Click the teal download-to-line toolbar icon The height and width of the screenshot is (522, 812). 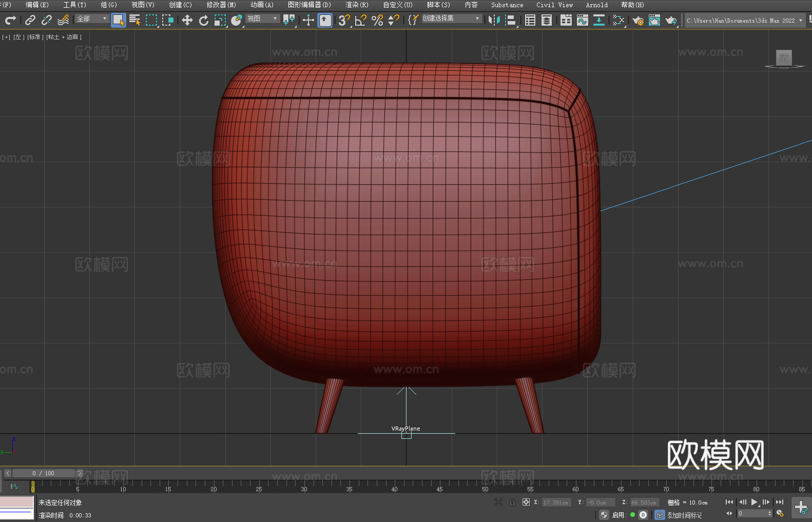[599, 20]
